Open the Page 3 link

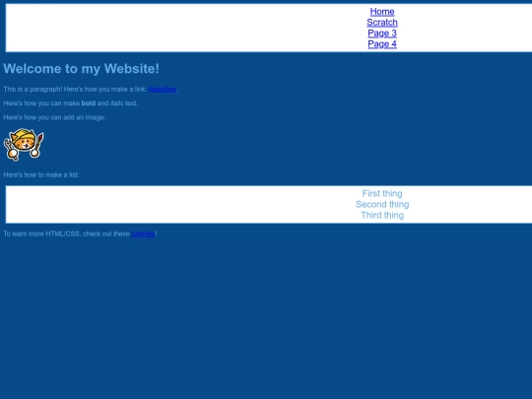pyautogui.click(x=382, y=33)
